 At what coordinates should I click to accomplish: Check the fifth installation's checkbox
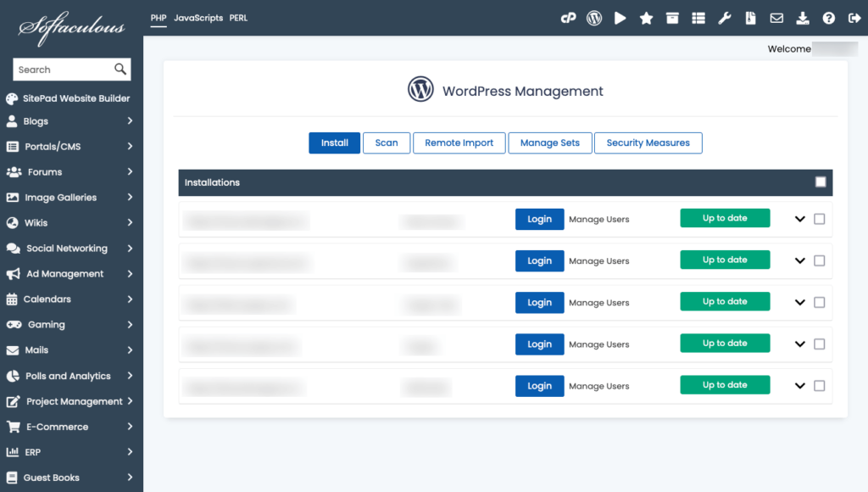coord(820,386)
